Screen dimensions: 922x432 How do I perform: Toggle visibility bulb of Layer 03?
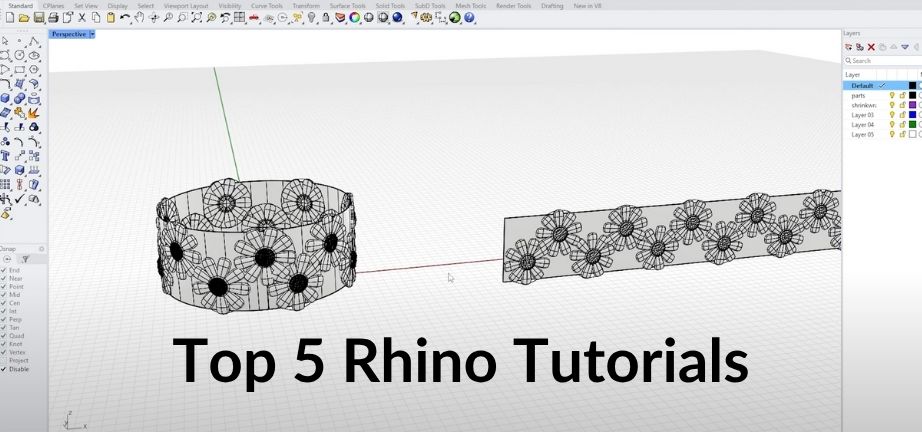(891, 115)
